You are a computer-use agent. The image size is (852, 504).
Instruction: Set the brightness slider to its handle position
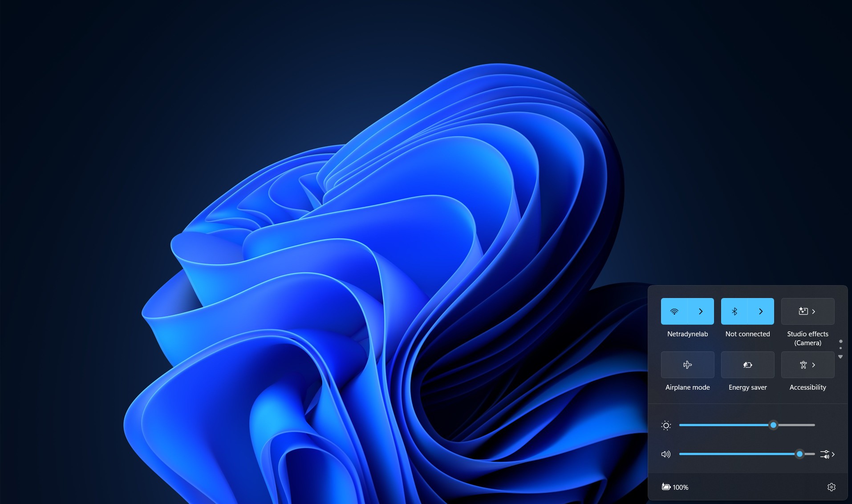[773, 425]
